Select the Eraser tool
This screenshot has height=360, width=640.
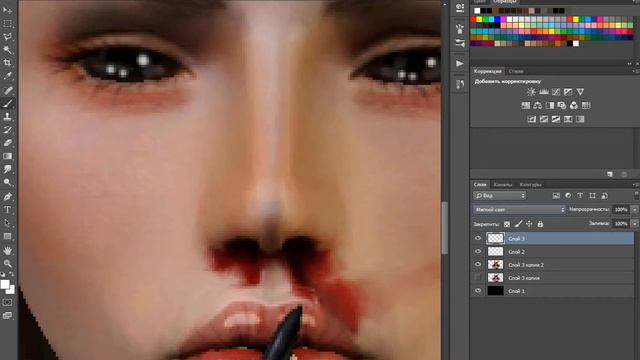click(7, 143)
